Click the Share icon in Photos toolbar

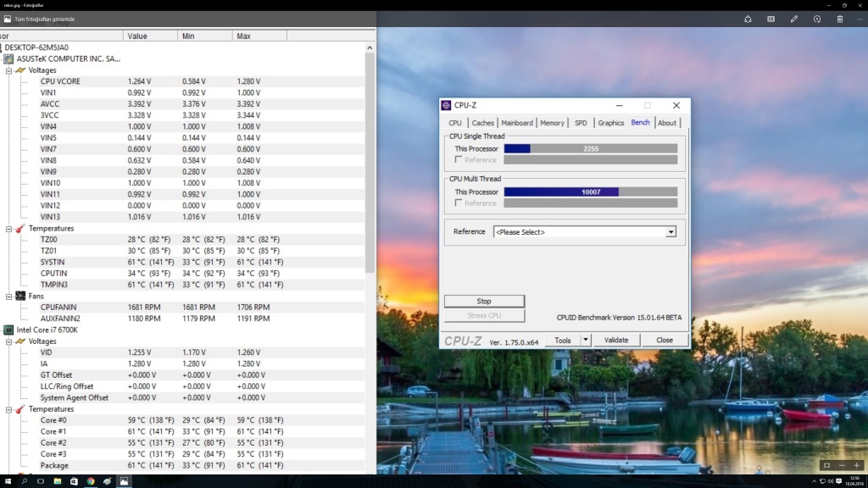click(x=748, y=19)
